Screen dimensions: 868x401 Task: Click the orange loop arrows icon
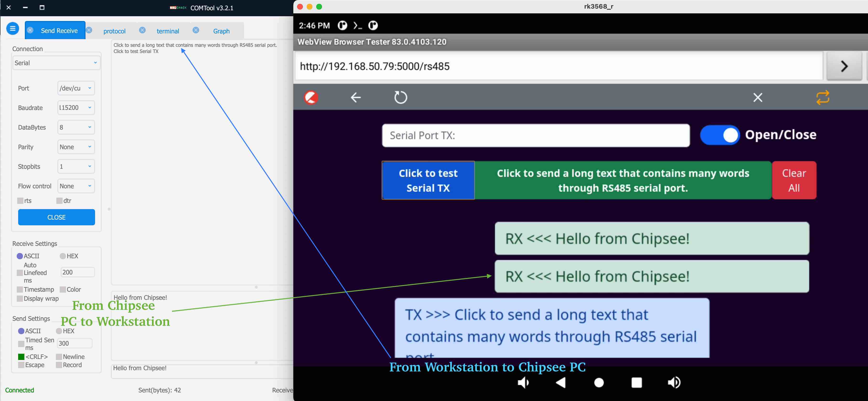[823, 98]
